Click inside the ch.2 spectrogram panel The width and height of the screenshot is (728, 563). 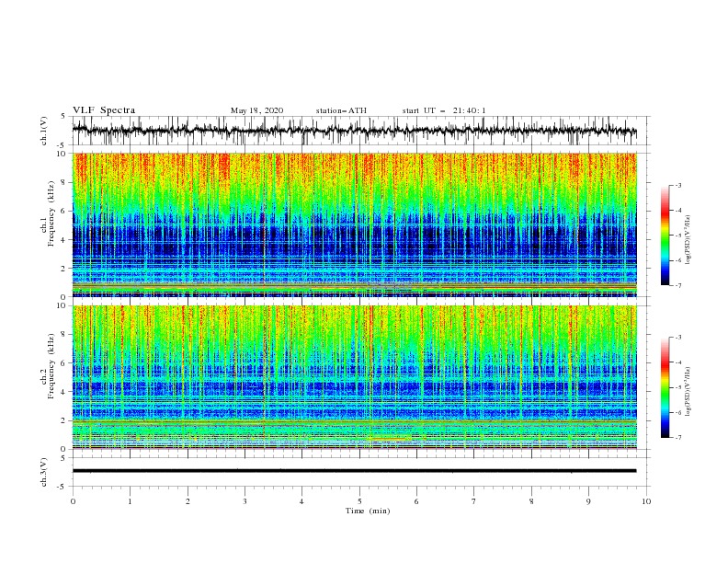pos(354,377)
